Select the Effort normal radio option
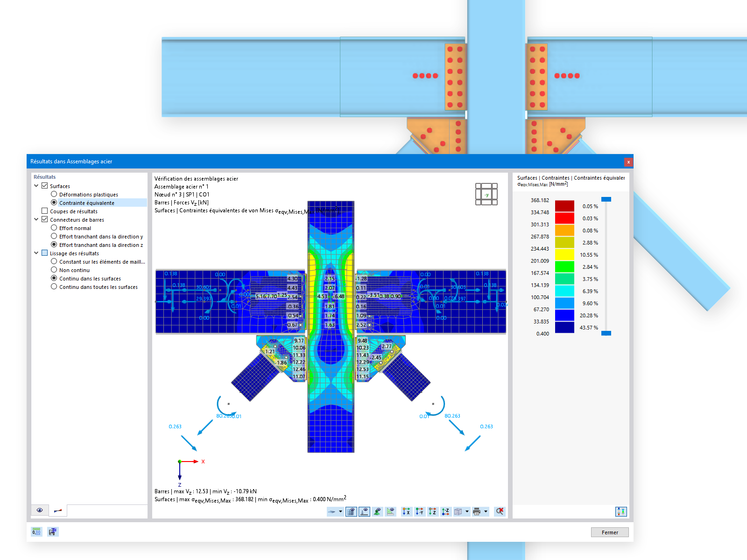The height and width of the screenshot is (560, 747). click(x=54, y=228)
